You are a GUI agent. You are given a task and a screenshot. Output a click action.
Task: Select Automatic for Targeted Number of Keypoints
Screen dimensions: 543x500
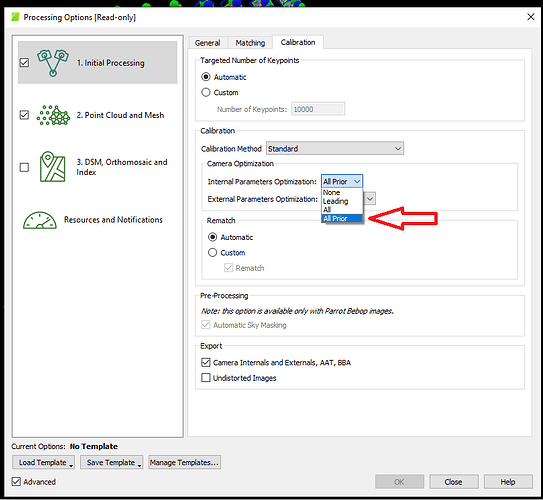[x=206, y=77]
